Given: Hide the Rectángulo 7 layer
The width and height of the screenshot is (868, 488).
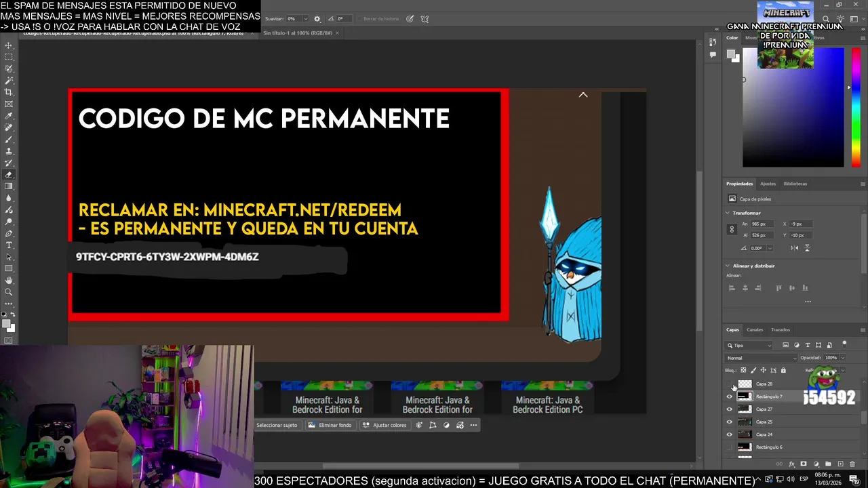Looking at the screenshot, I should pos(730,396).
